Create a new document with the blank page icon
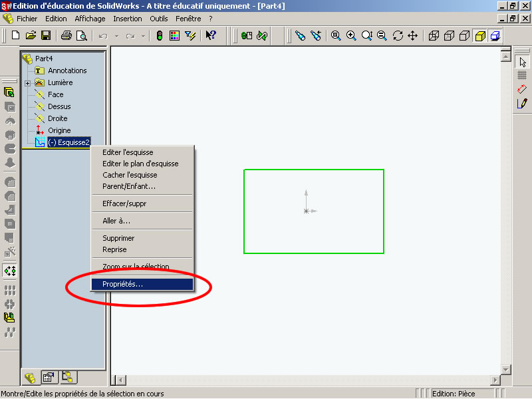 15,35
